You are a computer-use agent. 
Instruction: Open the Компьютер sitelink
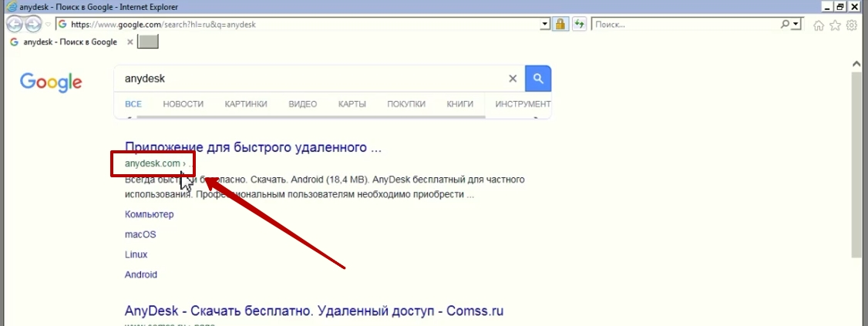coord(150,214)
